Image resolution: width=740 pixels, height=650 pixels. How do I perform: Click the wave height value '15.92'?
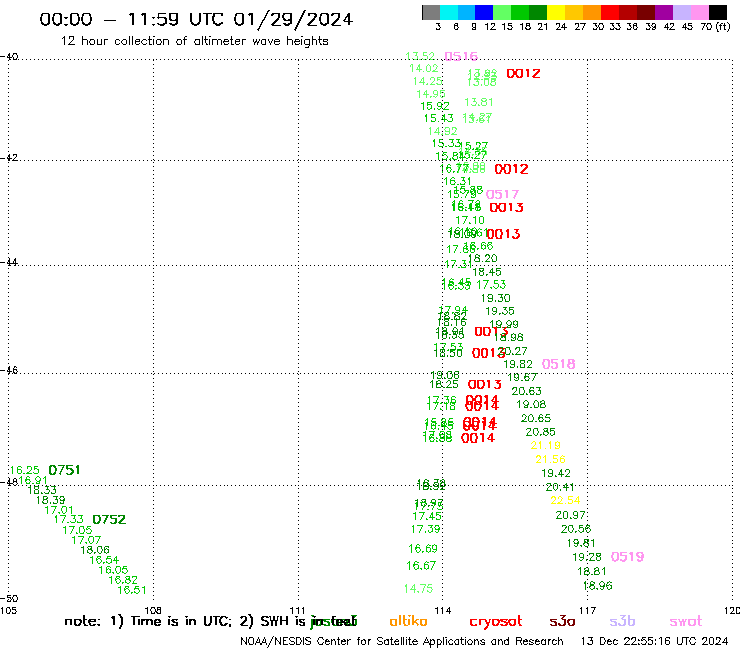[435, 106]
